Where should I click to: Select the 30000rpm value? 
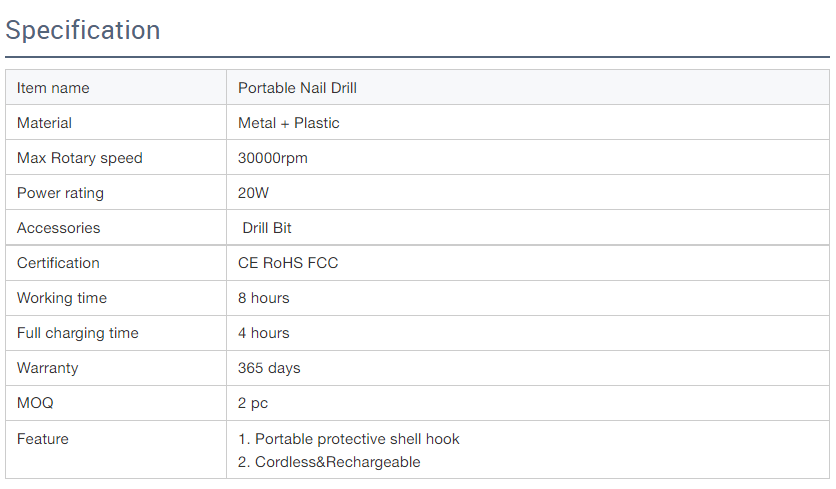(272, 158)
